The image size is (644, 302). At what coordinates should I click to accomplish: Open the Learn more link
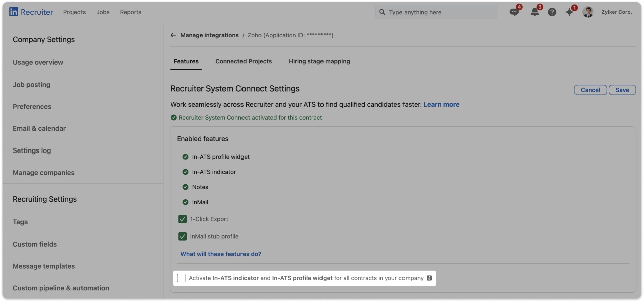coord(441,104)
